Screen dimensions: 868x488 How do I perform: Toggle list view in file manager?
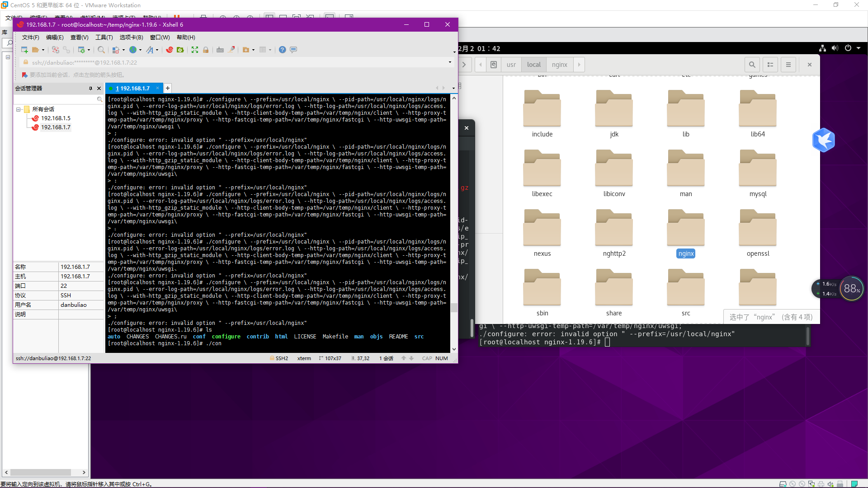click(x=770, y=65)
